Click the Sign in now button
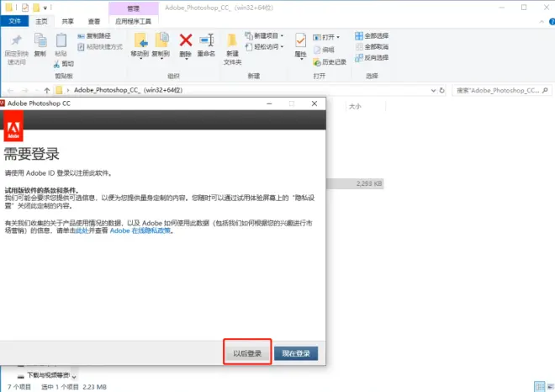The image size is (555, 392). (296, 353)
